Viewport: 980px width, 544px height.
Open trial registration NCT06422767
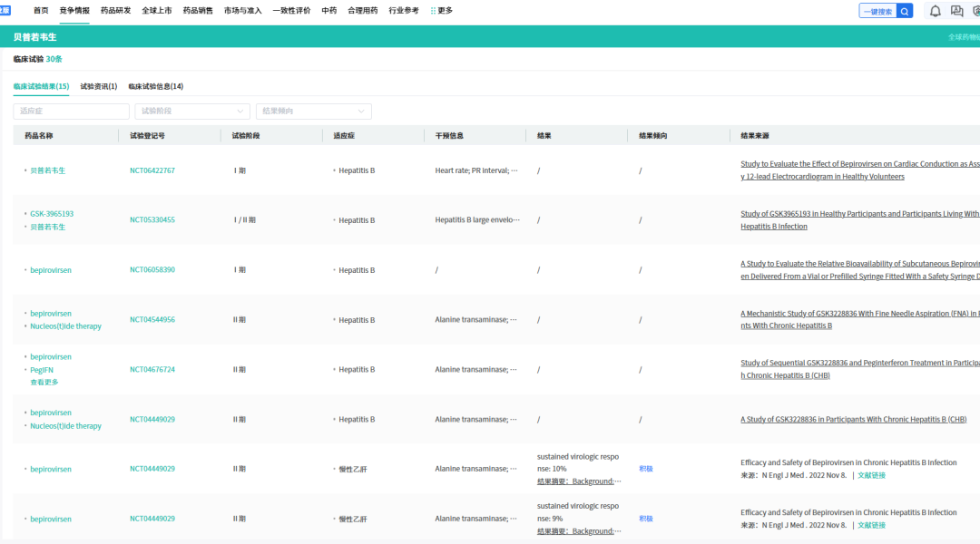click(x=152, y=170)
